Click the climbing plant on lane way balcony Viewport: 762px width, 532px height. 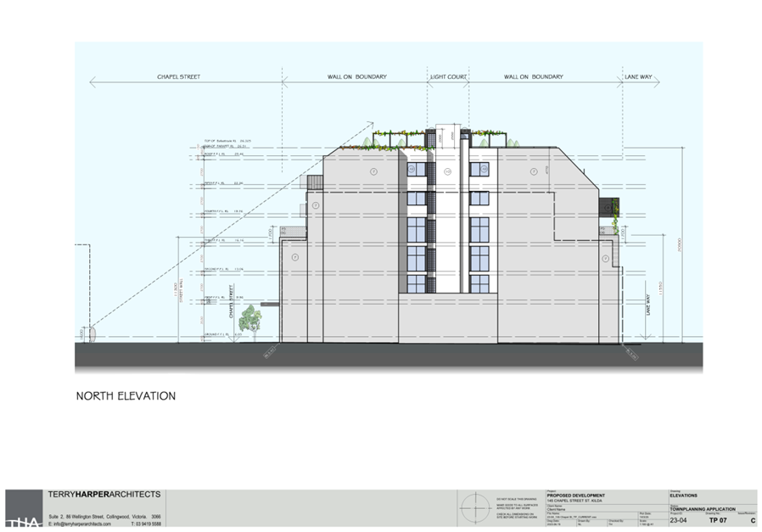coord(614,222)
